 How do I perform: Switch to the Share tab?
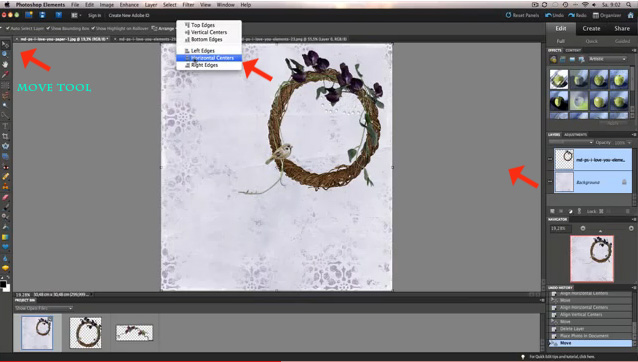622,28
